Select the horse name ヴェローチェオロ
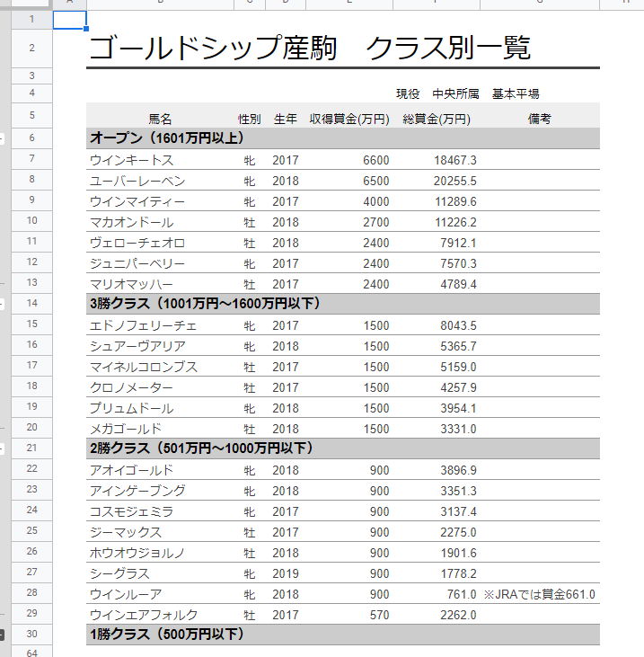 click(137, 243)
